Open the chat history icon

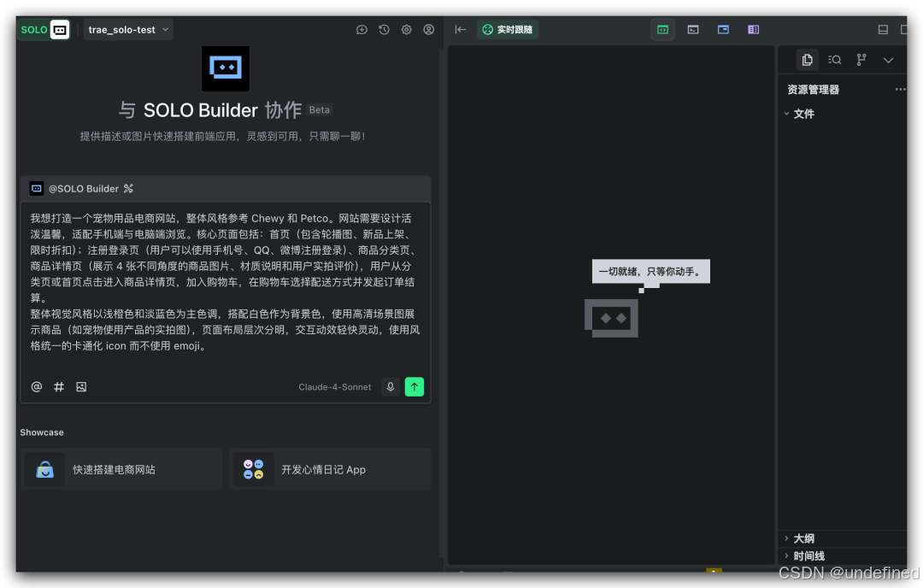pyautogui.click(x=384, y=29)
